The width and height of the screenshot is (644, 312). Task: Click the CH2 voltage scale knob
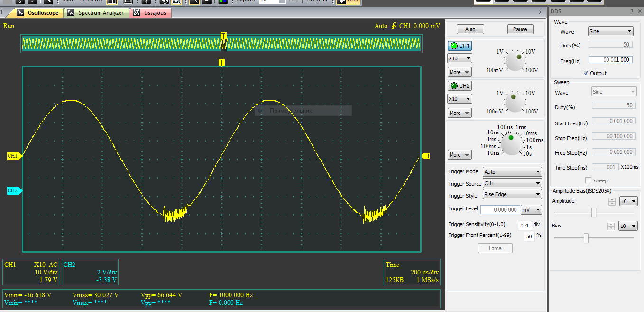click(515, 102)
